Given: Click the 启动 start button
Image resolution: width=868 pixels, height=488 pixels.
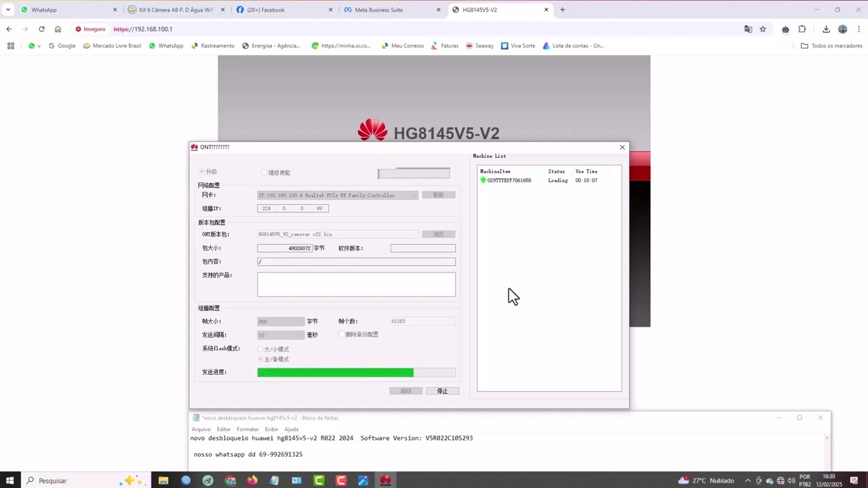Looking at the screenshot, I should tap(406, 391).
